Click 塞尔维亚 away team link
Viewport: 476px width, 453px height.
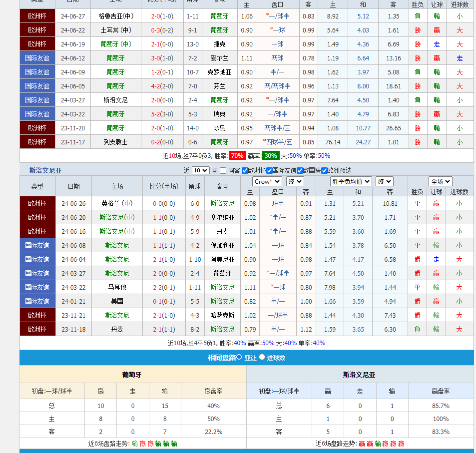pos(222,217)
